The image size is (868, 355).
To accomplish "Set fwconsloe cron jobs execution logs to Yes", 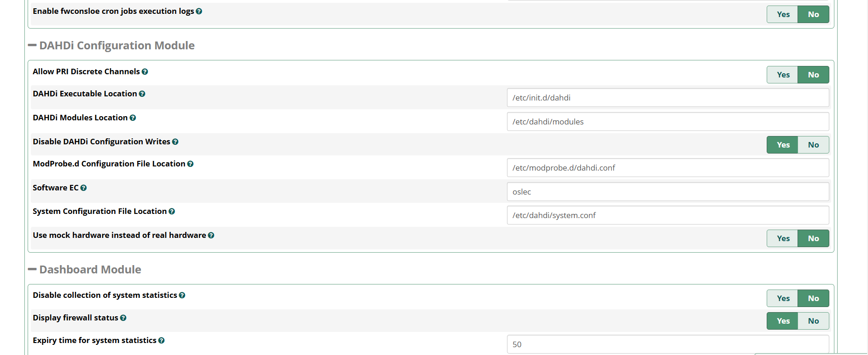I will coord(782,14).
